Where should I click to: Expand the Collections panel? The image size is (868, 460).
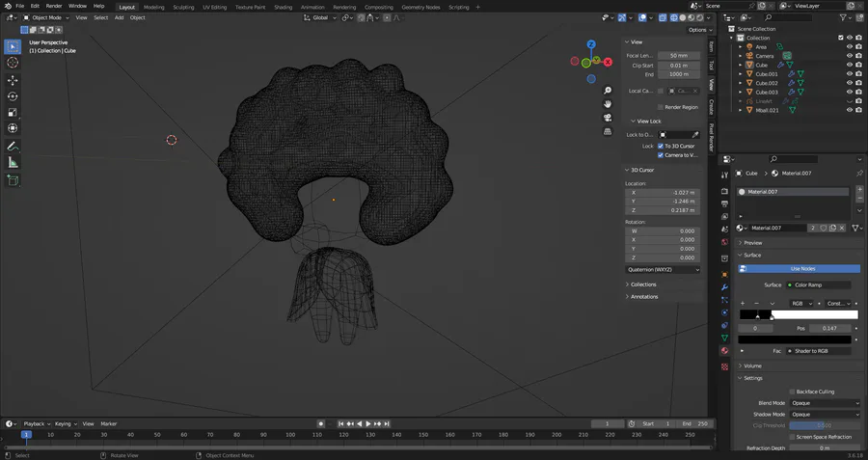[x=642, y=284]
